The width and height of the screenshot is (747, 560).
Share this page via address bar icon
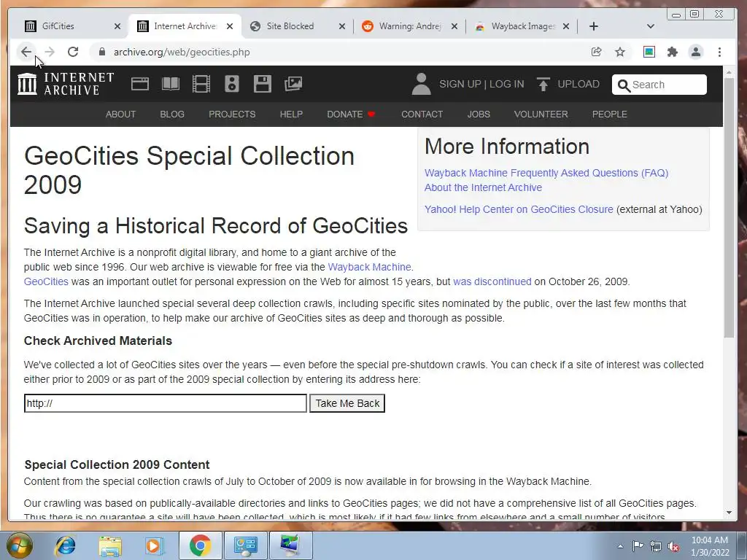[597, 52]
